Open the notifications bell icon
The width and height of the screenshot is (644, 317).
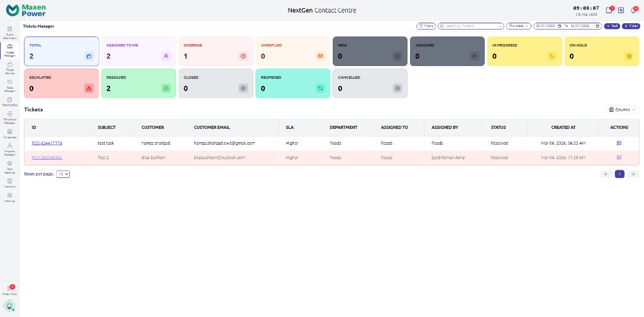(633, 10)
